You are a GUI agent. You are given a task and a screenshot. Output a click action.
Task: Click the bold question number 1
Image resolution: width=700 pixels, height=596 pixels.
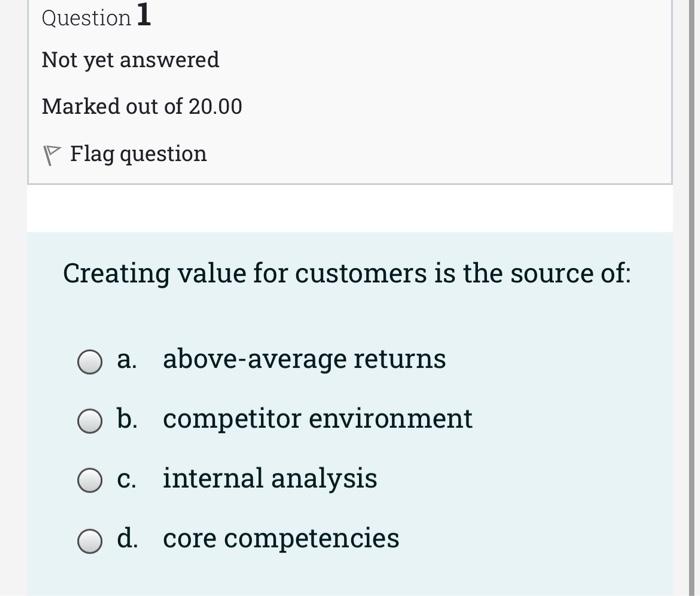pos(144,16)
